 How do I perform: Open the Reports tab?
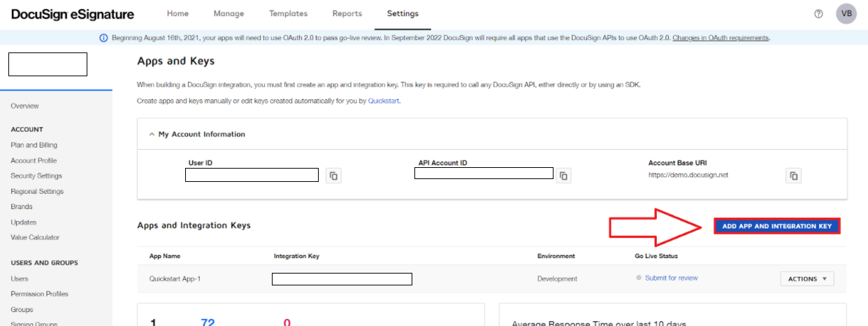point(347,14)
